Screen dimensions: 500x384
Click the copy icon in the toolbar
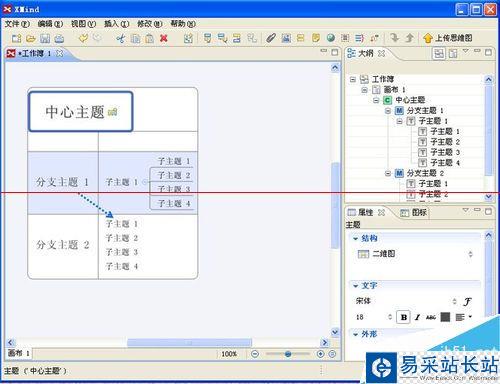[135, 38]
